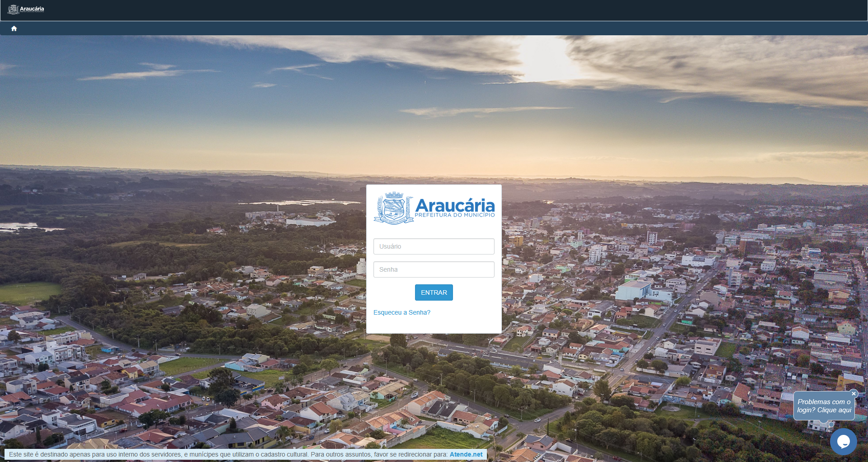Click the "PREFEITURA DO MUNICÍPIO" subtitle text
868x462 pixels.
click(x=455, y=215)
